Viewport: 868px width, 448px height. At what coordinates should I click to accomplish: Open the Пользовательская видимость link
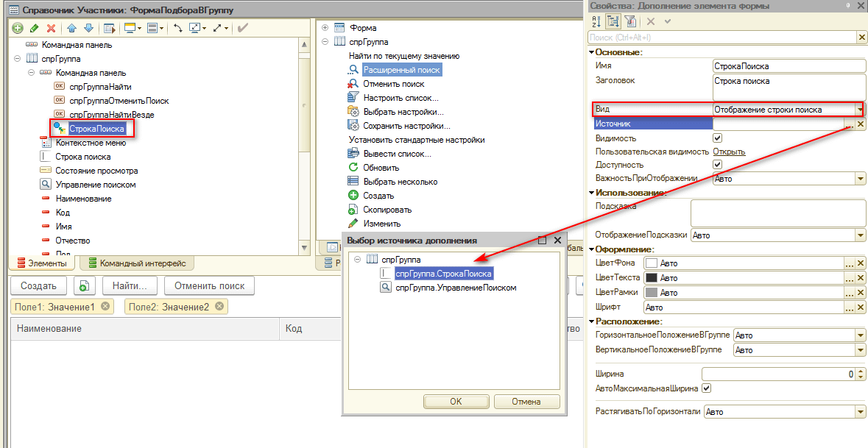(x=728, y=152)
